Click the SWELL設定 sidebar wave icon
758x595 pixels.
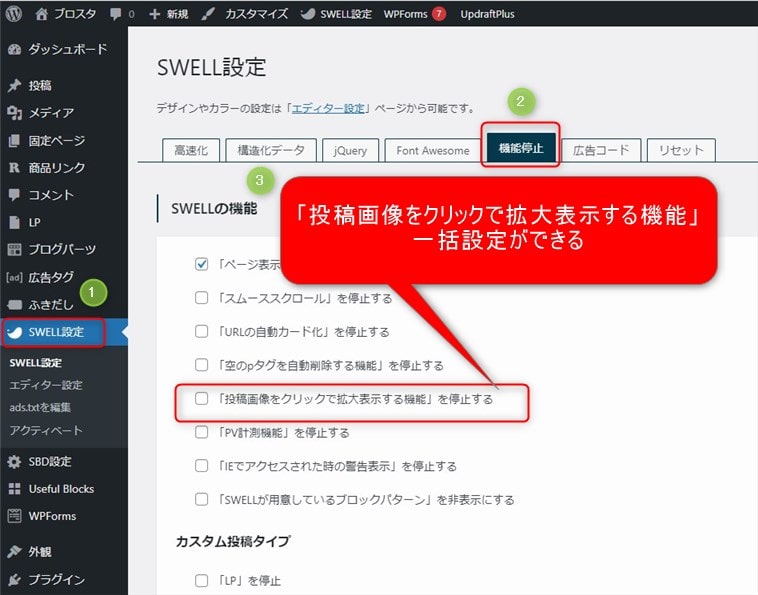pos(15,332)
